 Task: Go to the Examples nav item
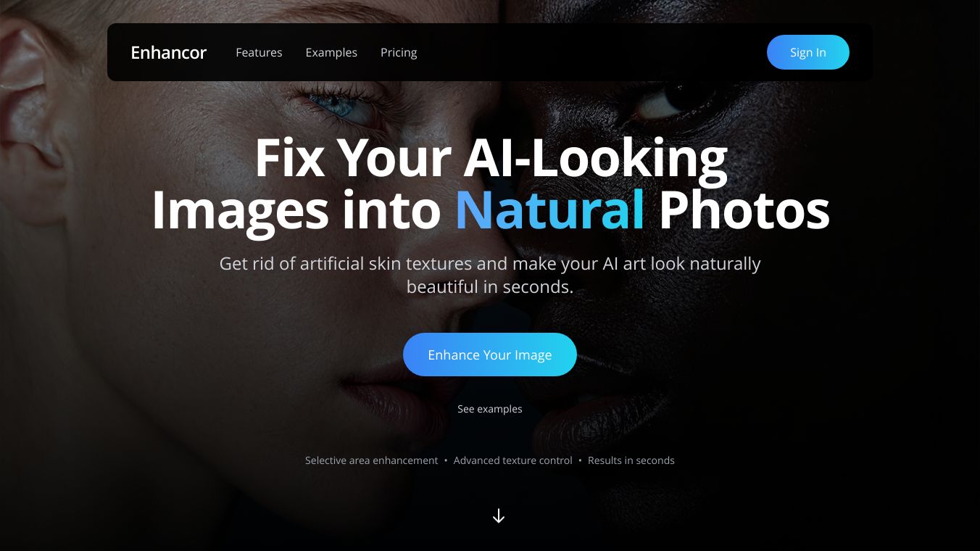(331, 52)
